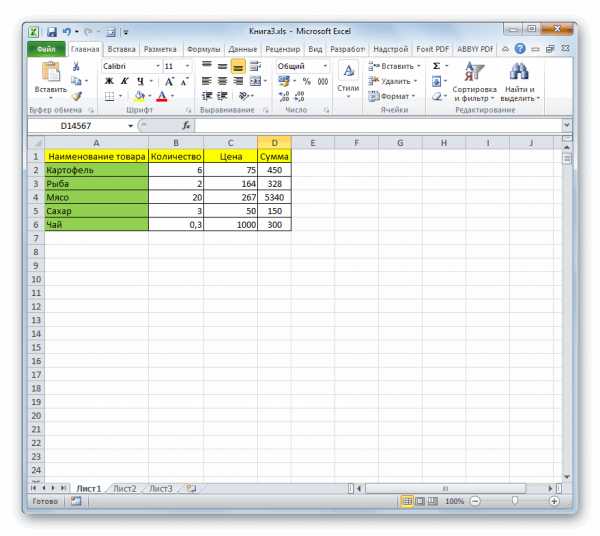The image size is (600, 536).
Task: Set top vertical alignment
Action: coord(207,66)
